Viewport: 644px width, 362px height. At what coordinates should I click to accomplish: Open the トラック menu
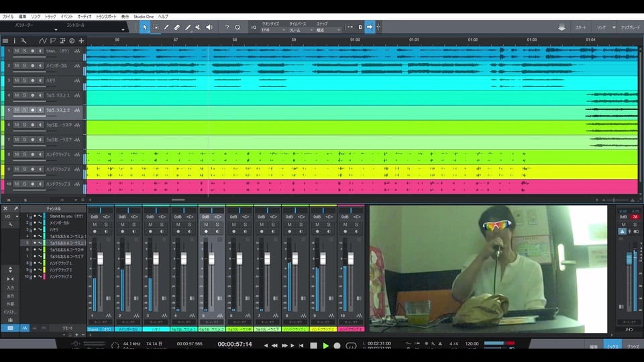click(50, 16)
